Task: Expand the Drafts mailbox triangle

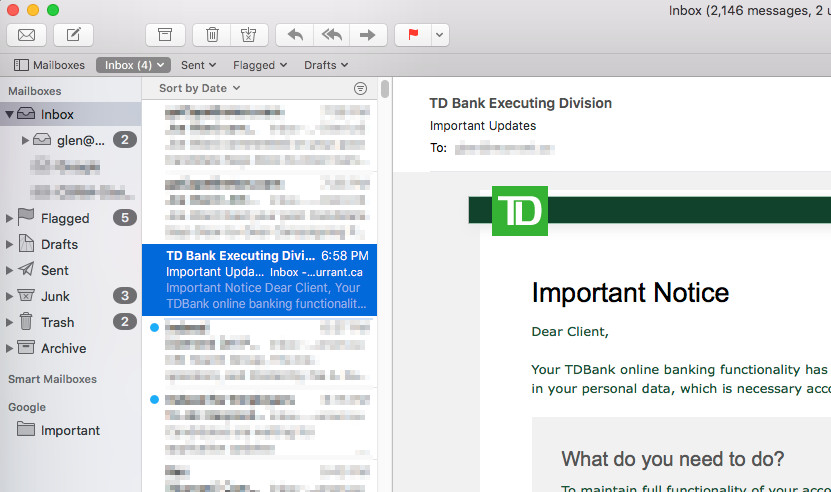Action: (9, 244)
